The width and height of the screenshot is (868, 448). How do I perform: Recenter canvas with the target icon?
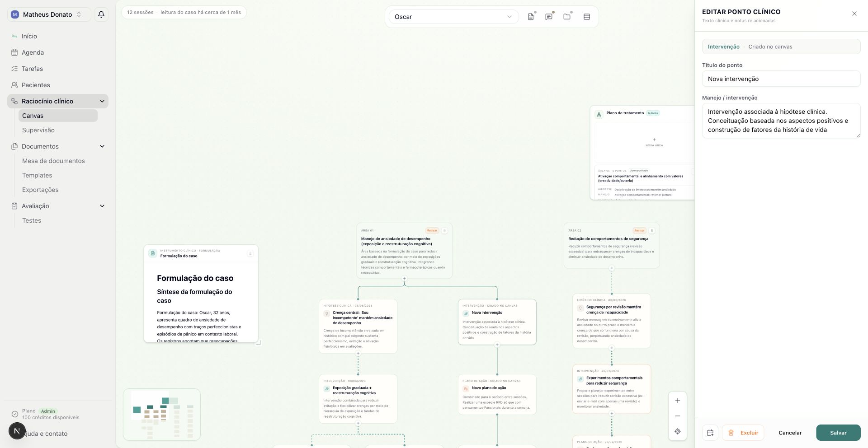pyautogui.click(x=678, y=431)
